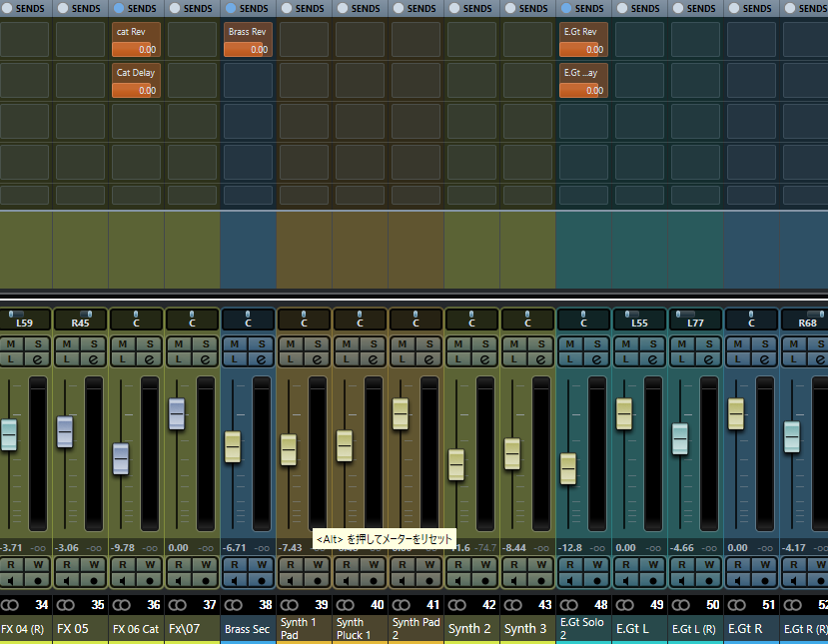Arm record dot on FX 06 Cat
The width and height of the screenshot is (828, 644).
tap(150, 581)
